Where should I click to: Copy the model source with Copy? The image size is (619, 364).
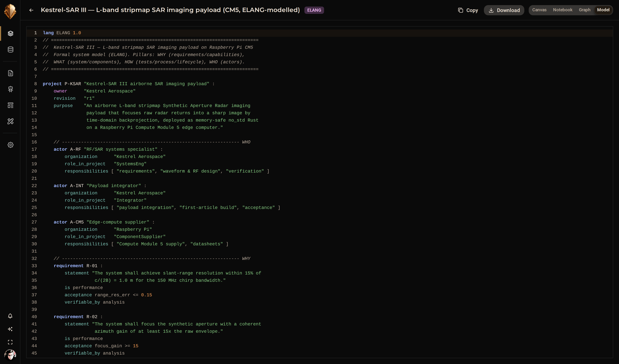click(468, 10)
